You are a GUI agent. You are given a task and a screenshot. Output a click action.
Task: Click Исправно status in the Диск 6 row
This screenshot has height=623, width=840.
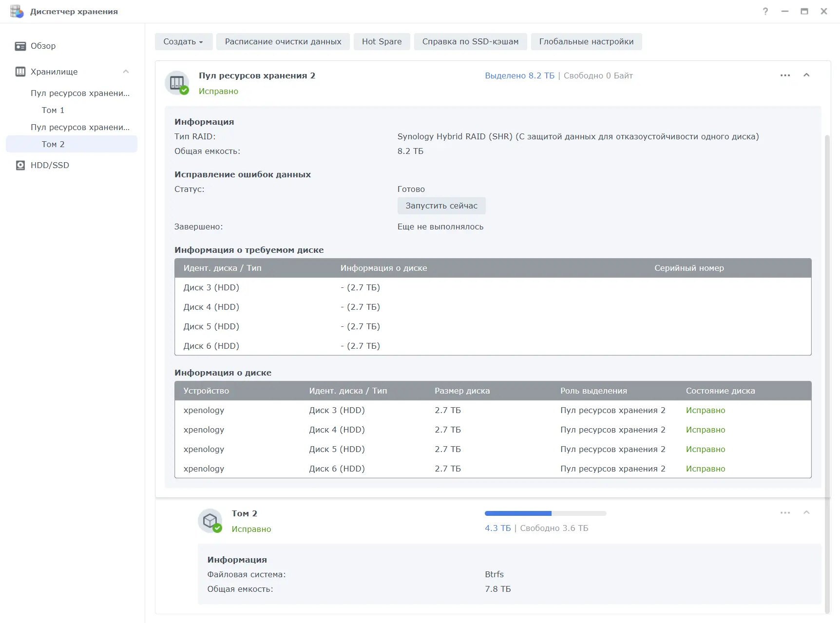click(706, 469)
